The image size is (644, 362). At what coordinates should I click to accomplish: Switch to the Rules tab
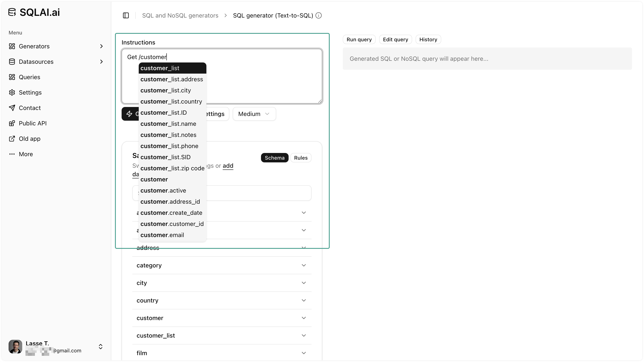tap(301, 158)
